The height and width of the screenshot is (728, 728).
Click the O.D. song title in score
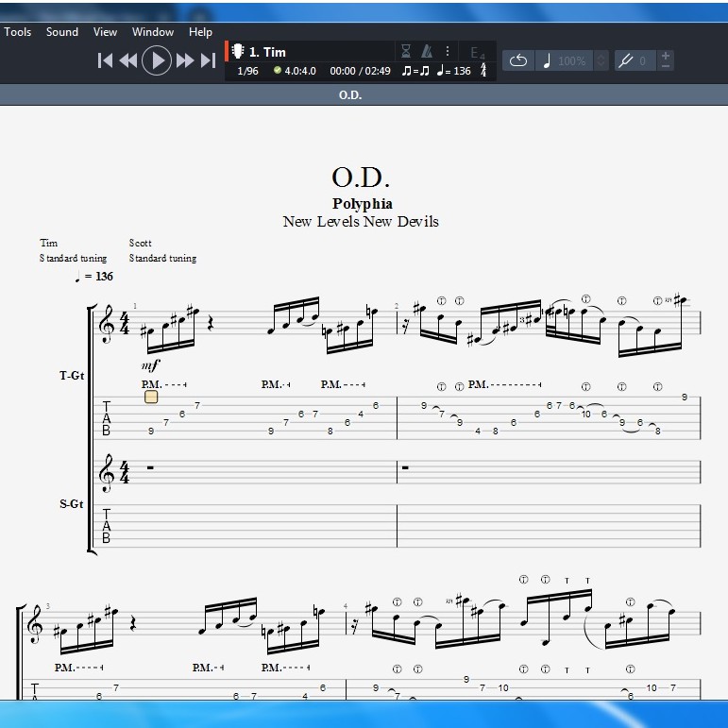[x=361, y=177]
